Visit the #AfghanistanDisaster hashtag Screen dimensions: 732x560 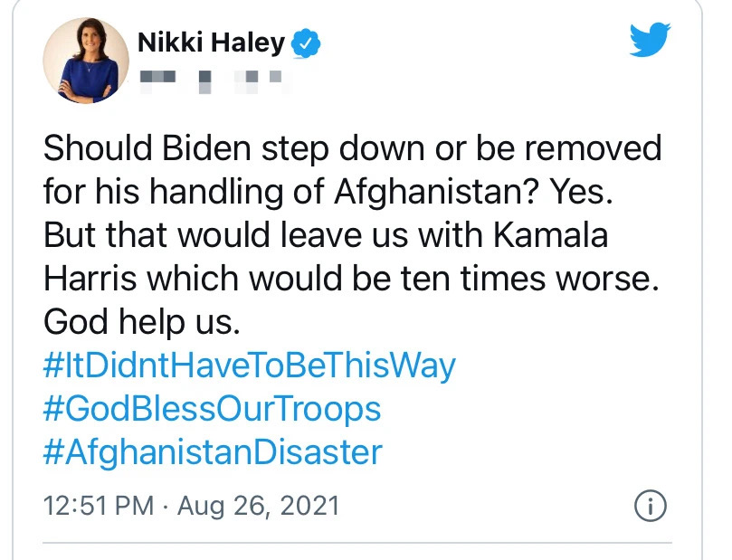212,451
